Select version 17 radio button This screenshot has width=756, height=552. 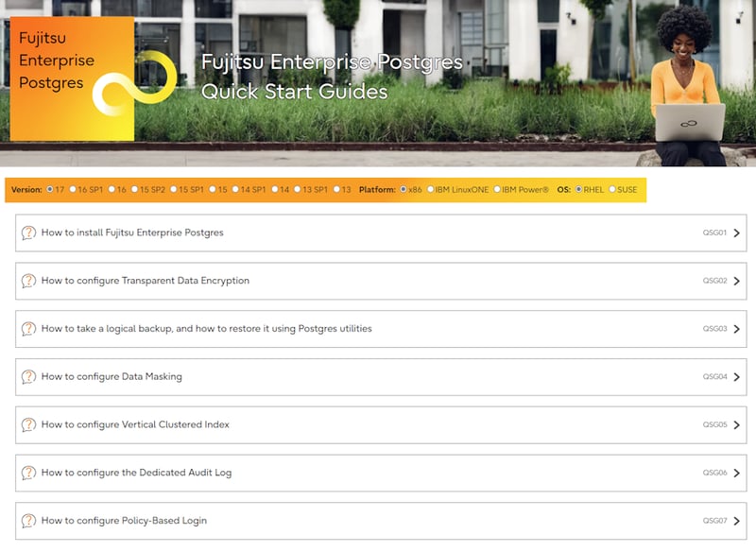click(x=50, y=189)
